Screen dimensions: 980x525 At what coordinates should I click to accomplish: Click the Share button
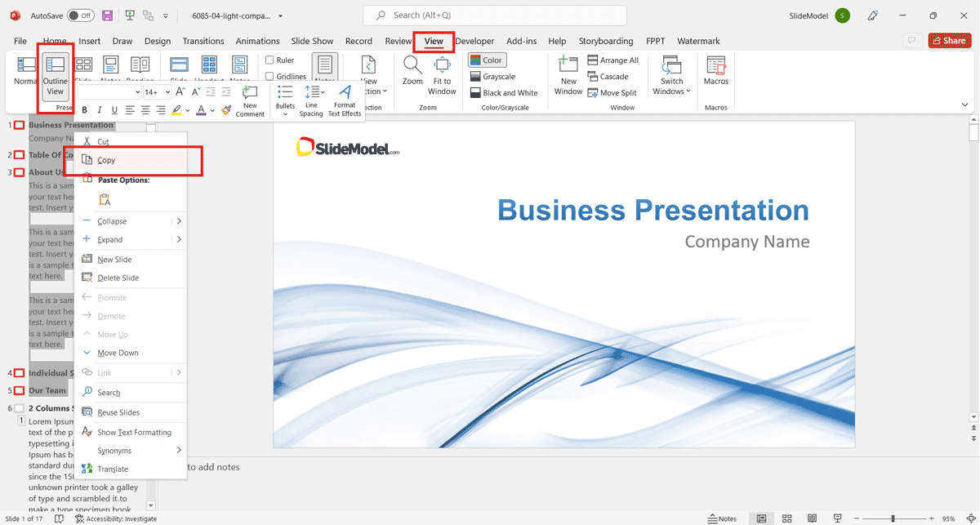tap(947, 41)
